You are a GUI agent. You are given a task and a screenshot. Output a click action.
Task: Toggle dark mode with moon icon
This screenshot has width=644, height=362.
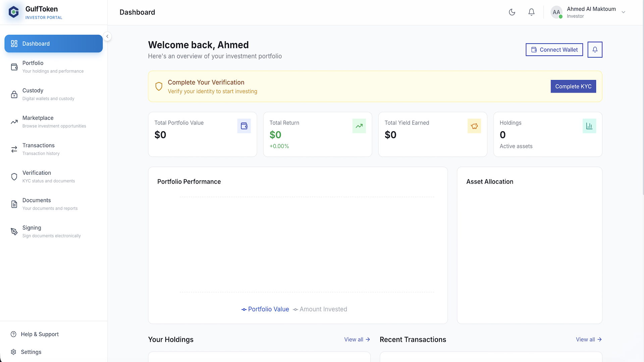pos(512,12)
